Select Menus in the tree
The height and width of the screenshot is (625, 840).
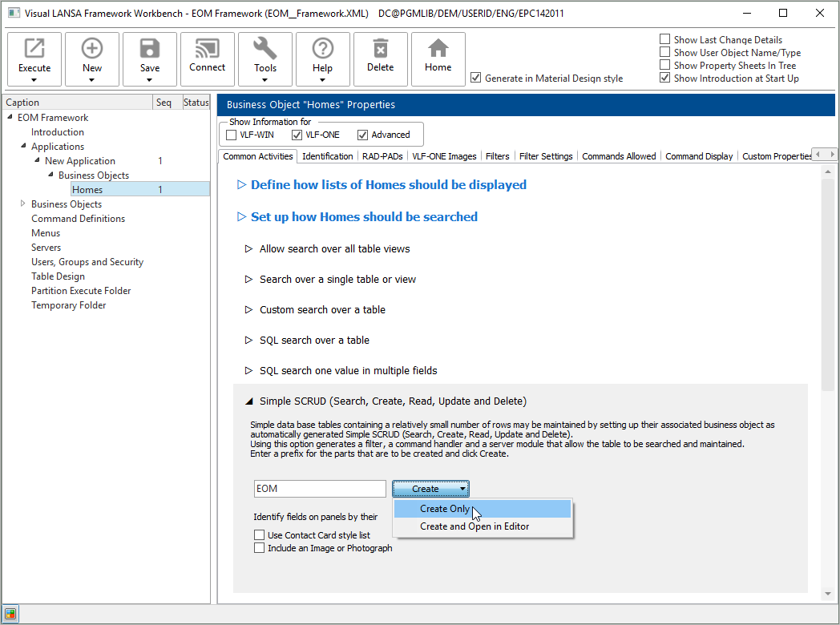pyautogui.click(x=46, y=233)
